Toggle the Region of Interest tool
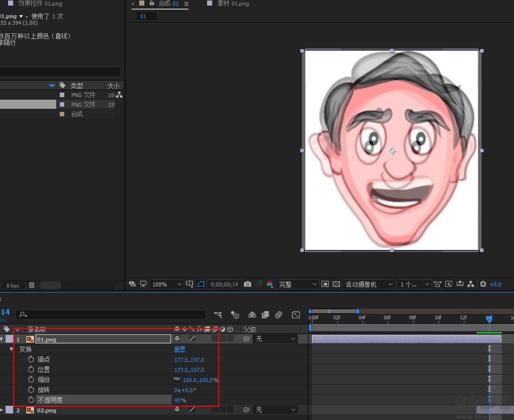This screenshot has height=420, width=514. tap(325, 284)
